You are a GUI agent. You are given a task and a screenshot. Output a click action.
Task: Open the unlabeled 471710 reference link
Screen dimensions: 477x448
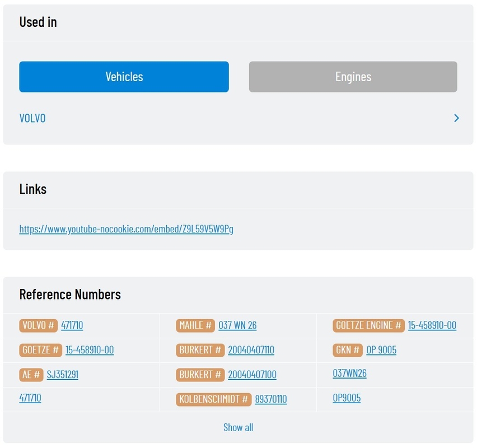pos(30,398)
